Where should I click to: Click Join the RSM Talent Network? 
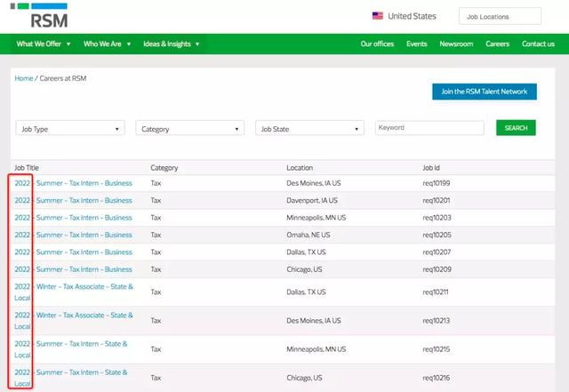(x=484, y=92)
